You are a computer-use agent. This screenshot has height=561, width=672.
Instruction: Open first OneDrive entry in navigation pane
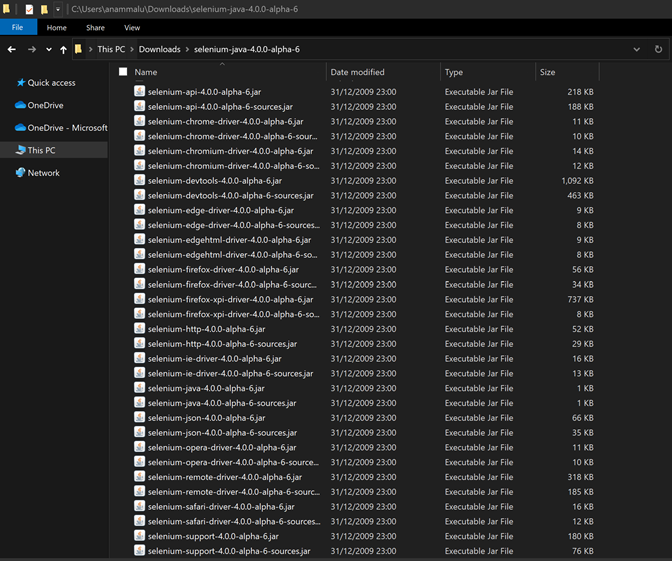[x=45, y=105]
